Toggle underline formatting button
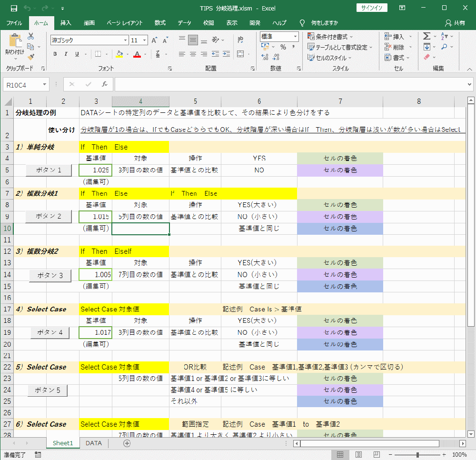The image size is (476, 460). point(77,54)
